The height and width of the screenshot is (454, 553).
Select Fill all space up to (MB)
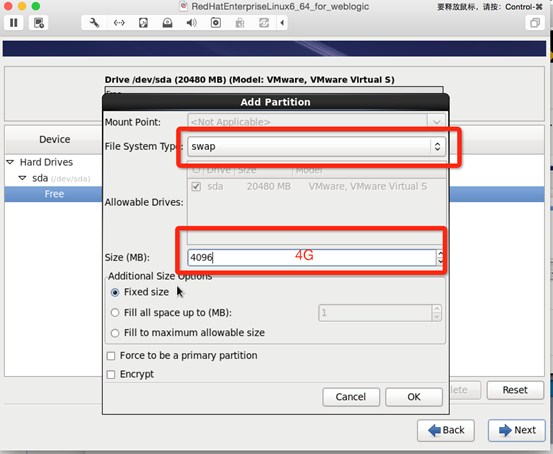(x=115, y=313)
